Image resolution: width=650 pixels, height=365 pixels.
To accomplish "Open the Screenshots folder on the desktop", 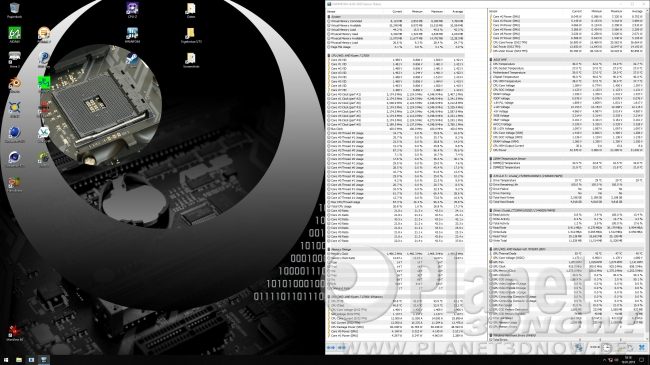I will tap(191, 60).
